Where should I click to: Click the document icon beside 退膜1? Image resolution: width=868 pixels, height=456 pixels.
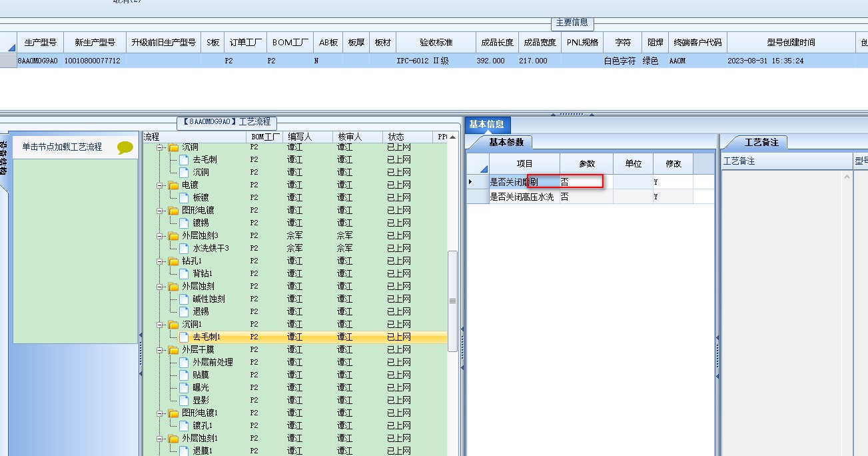184,451
